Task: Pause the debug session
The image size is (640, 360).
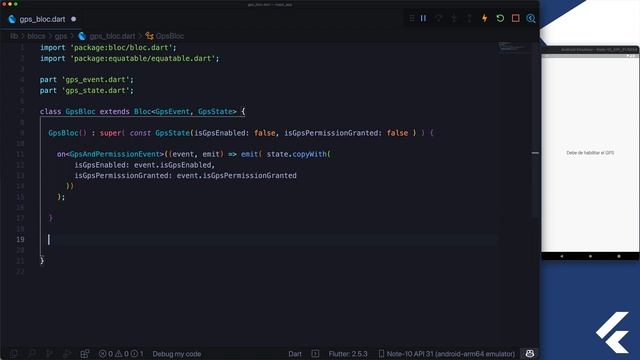Action: (423, 18)
